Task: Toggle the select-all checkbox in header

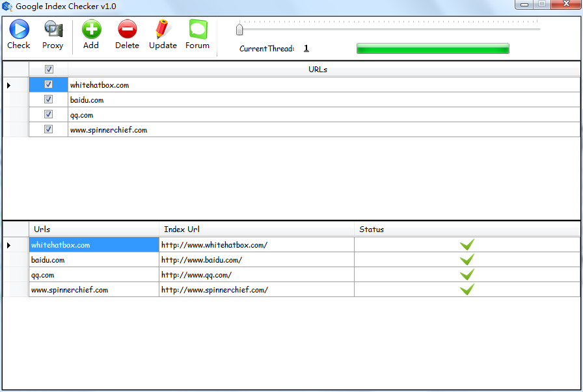Action: (49, 70)
